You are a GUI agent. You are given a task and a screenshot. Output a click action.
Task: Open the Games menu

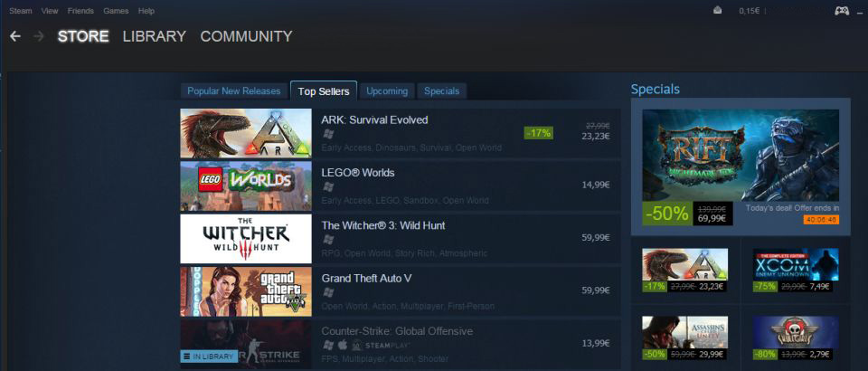[116, 11]
